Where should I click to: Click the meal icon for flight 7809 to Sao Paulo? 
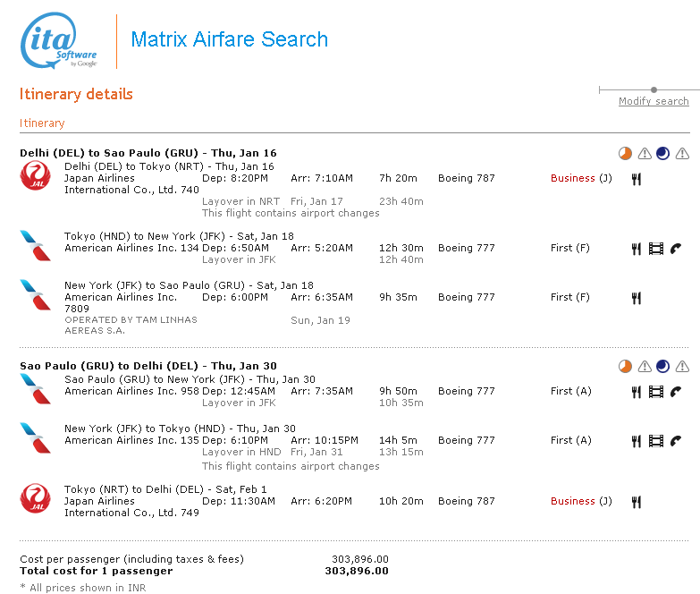point(637,298)
